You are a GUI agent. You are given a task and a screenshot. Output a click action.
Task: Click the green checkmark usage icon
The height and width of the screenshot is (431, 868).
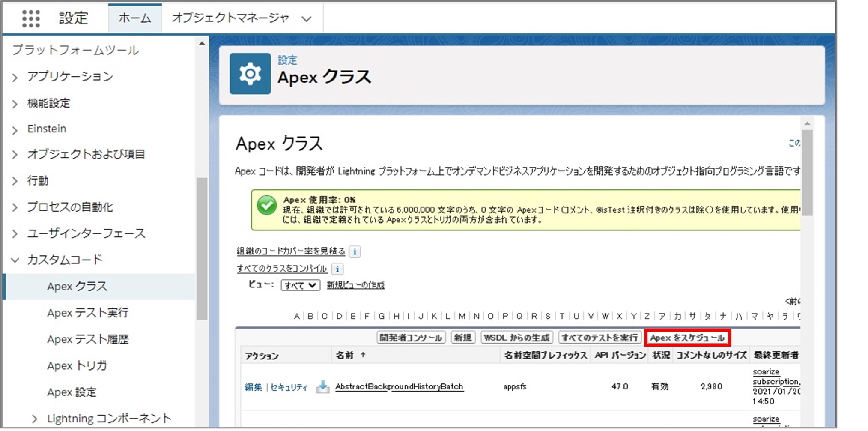point(266,205)
